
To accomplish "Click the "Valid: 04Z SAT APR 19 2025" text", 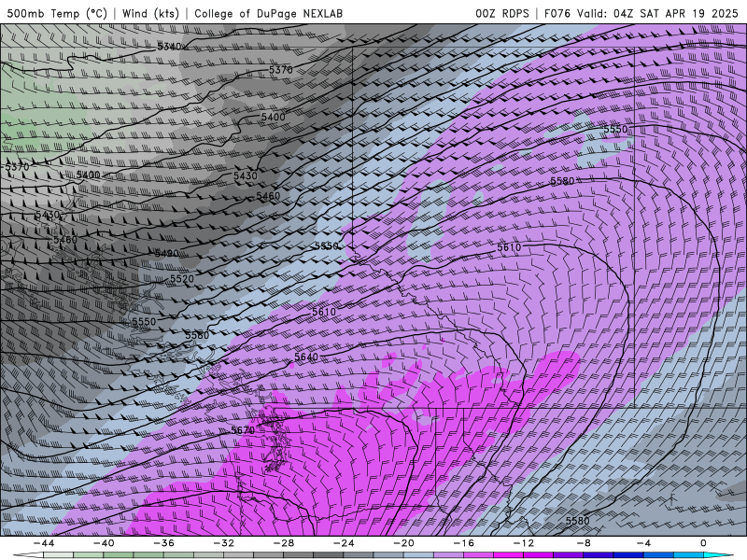I will pyautogui.click(x=657, y=13).
